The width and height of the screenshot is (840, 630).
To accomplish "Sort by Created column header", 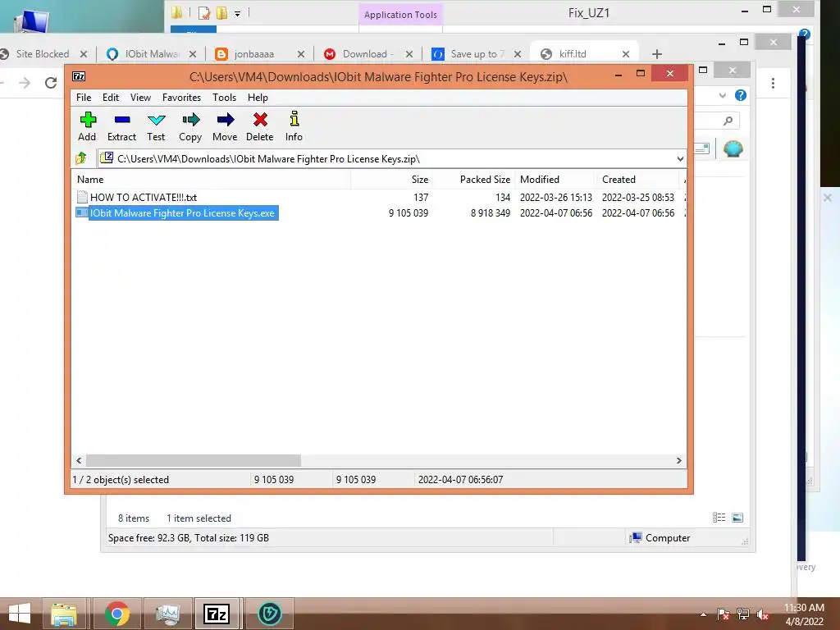I will pyautogui.click(x=637, y=180).
